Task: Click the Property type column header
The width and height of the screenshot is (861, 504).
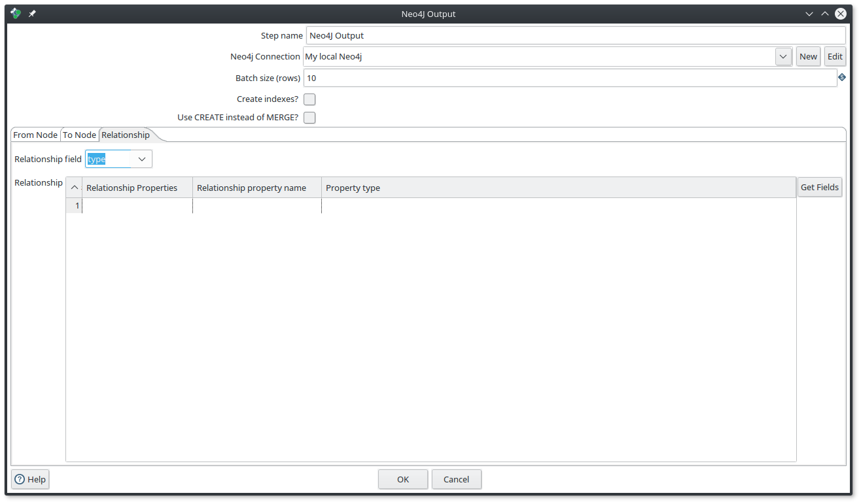Action: point(559,188)
